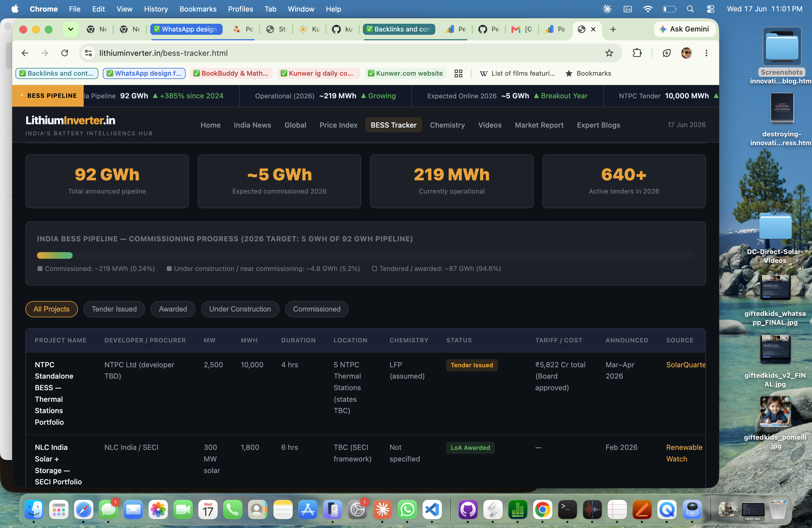Open the Bookmarks star folder
Screen dimensions: 812x528
point(588,73)
